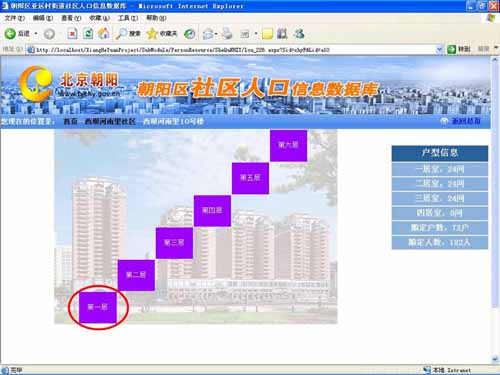Expand the Back button history dropdown arrow
Viewport: 500px width, 375px height.
coord(36,34)
